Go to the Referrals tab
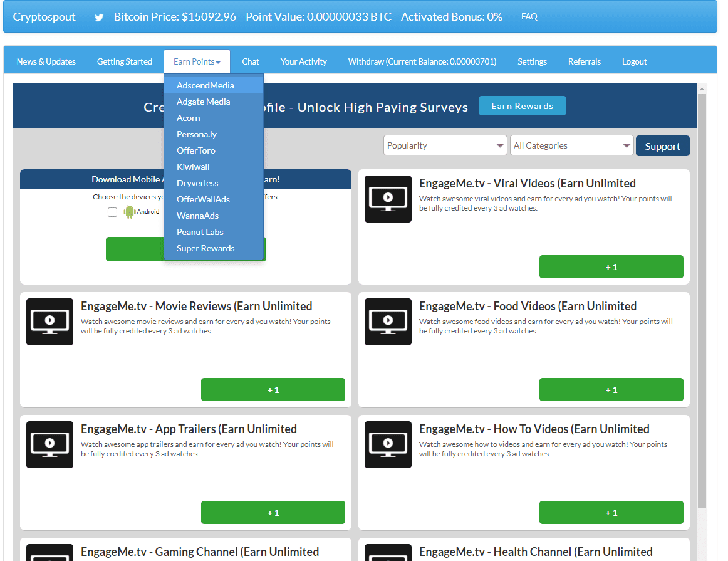Screen dimensions: 728x561 tap(584, 62)
